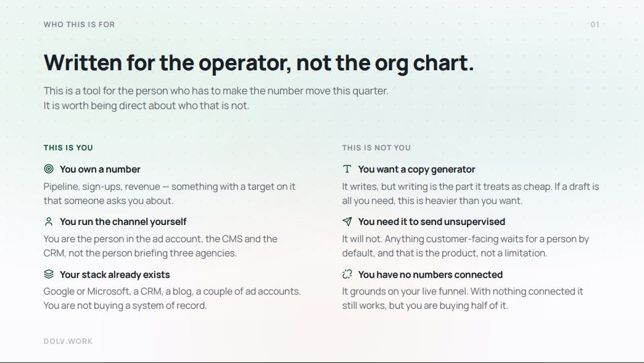Click the target icon beside You own a number

[x=49, y=169]
